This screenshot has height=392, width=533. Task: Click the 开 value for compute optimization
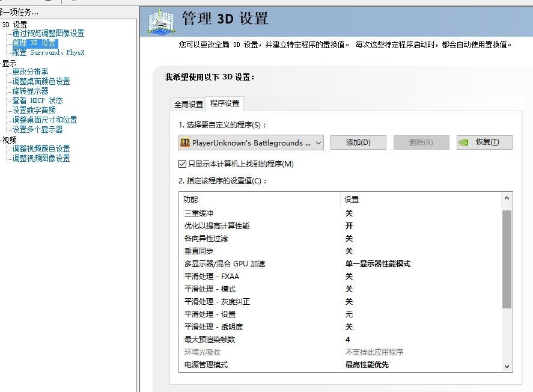pos(349,225)
